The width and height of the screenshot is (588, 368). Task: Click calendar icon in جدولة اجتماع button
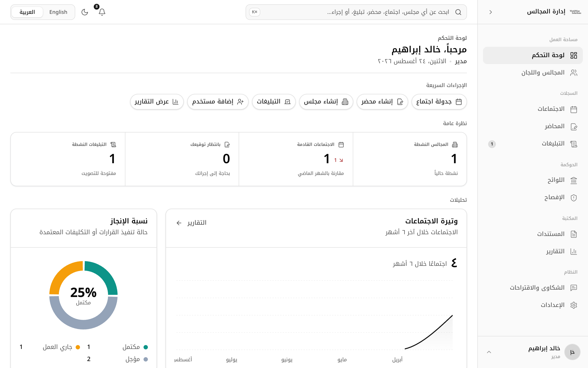(x=459, y=102)
